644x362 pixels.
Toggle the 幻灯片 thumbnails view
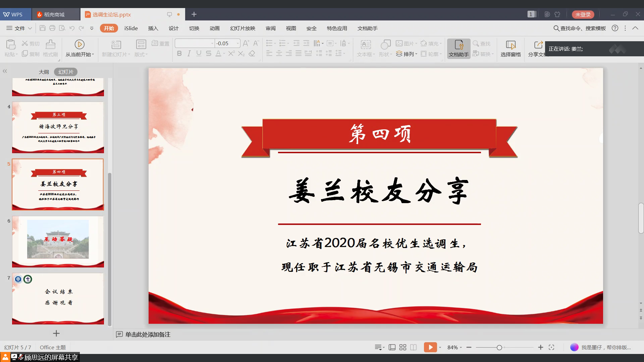66,72
